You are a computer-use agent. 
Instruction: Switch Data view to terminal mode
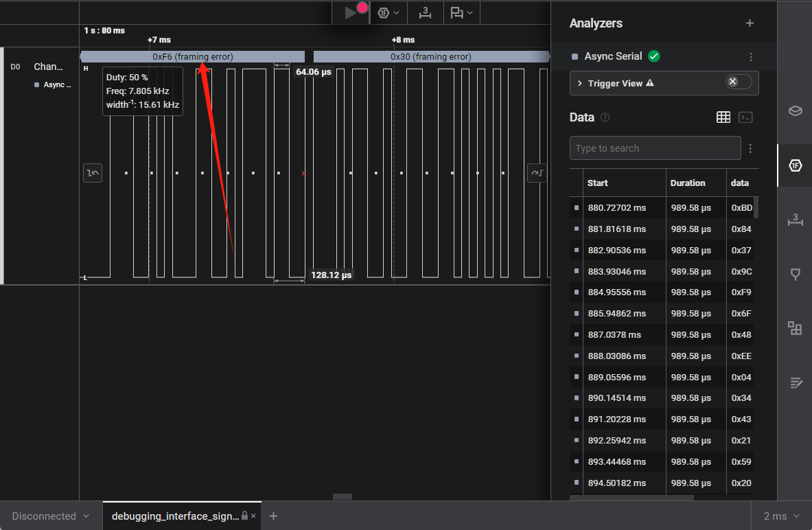[x=745, y=117]
